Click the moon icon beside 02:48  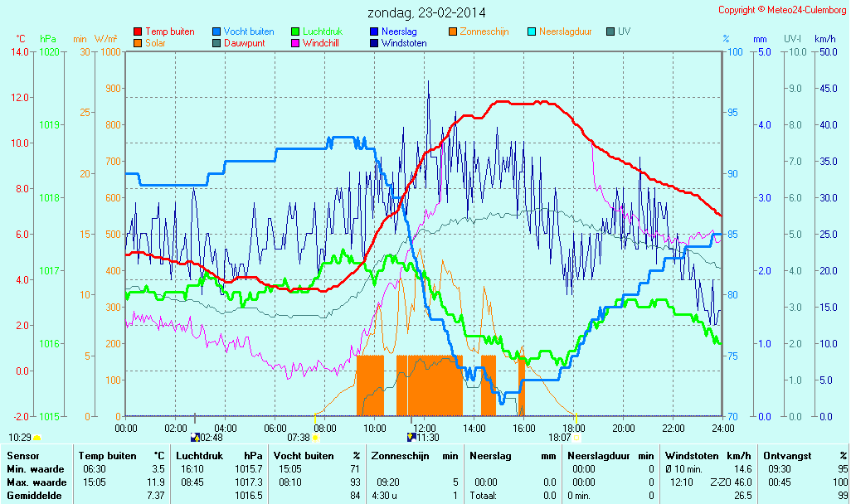point(195,437)
